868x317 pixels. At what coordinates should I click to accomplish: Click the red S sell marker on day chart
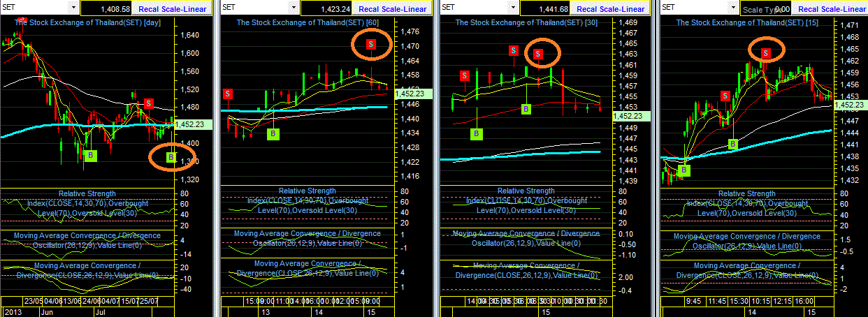148,103
